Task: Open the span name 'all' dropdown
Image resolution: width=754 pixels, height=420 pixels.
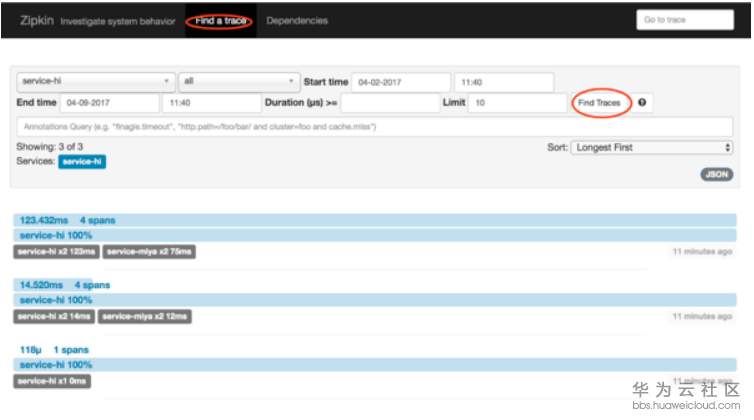Action: click(239, 81)
